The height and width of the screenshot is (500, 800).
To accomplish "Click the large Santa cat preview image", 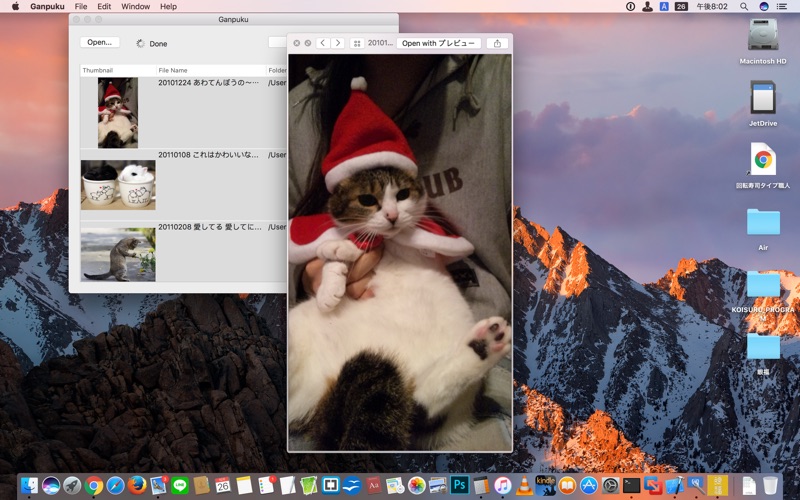I will (x=400, y=253).
